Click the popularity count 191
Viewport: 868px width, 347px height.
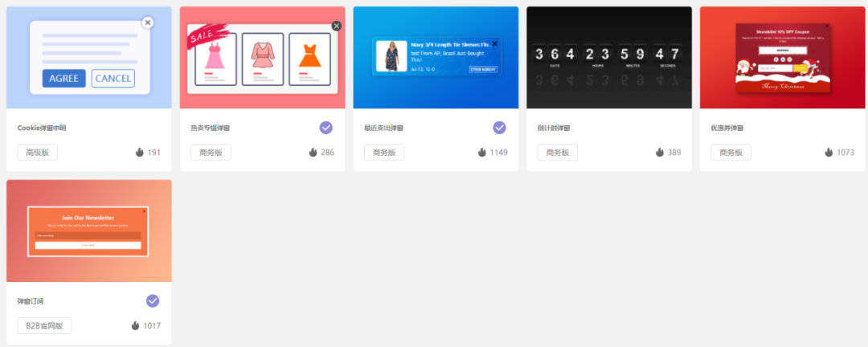coord(154,152)
